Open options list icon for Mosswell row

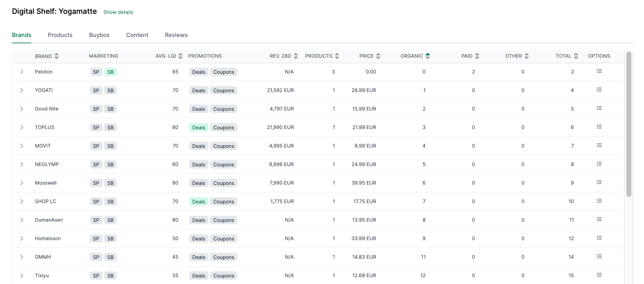click(599, 182)
